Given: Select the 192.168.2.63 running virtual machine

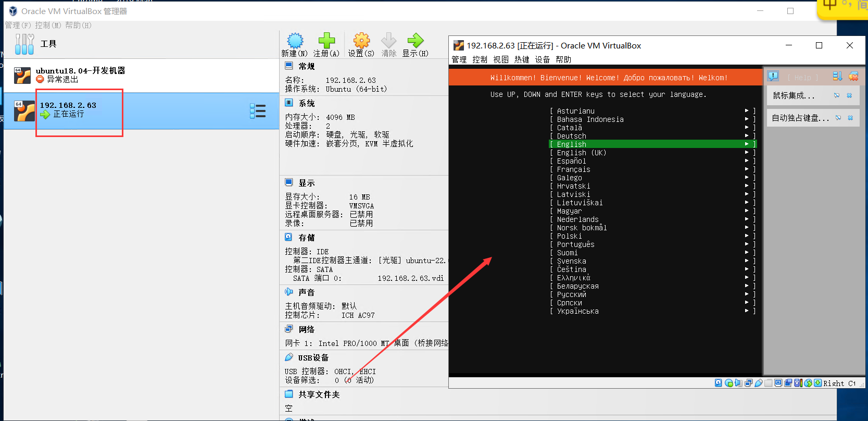Looking at the screenshot, I should click(142, 111).
